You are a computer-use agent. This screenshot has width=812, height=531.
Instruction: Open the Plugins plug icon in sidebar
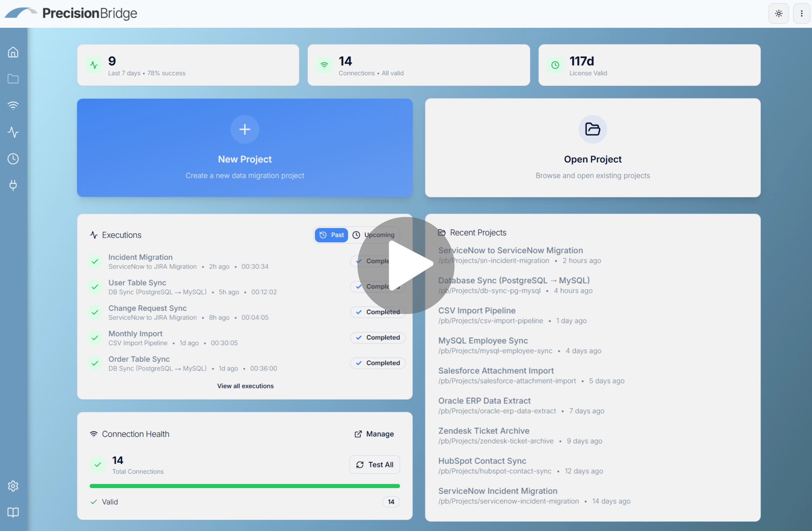13,185
